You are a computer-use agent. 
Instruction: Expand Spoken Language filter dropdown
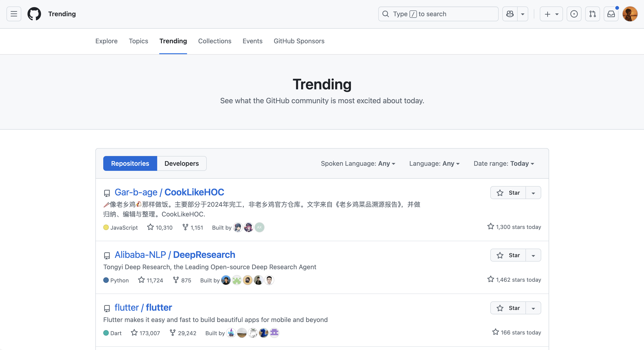tap(358, 163)
